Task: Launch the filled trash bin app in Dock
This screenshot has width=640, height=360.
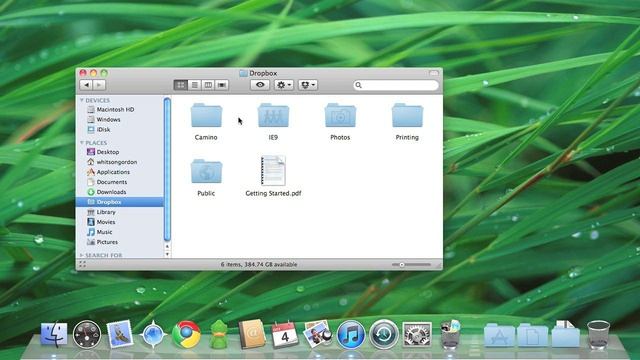Action: point(450,335)
